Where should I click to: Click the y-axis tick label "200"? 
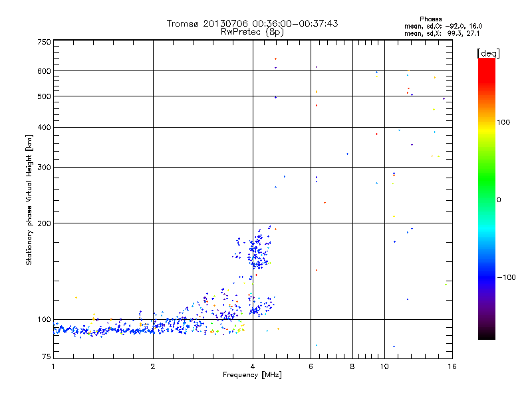click(45, 223)
